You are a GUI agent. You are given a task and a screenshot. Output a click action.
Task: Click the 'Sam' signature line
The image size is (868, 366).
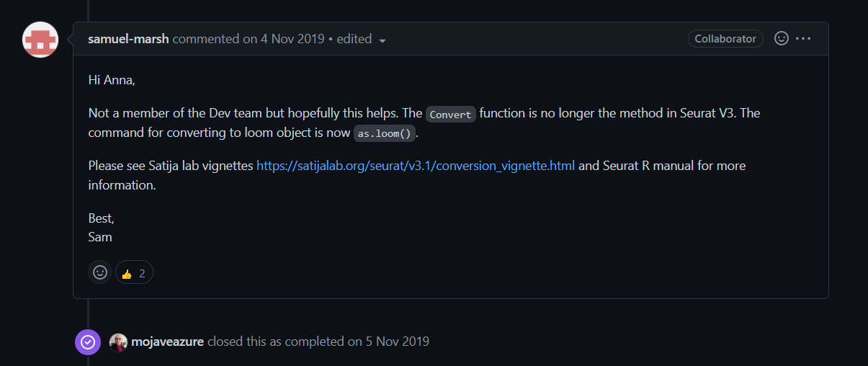point(100,236)
